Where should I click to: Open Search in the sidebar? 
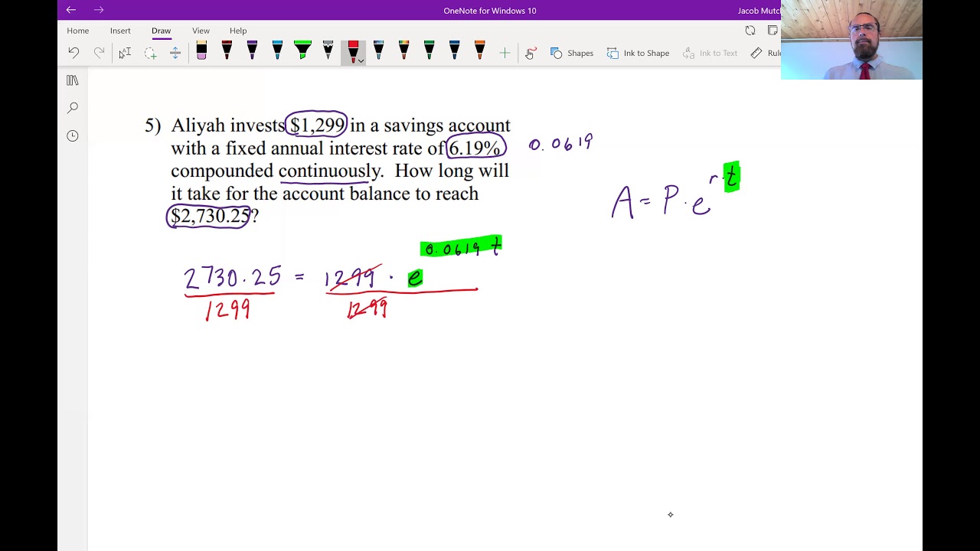(73, 108)
